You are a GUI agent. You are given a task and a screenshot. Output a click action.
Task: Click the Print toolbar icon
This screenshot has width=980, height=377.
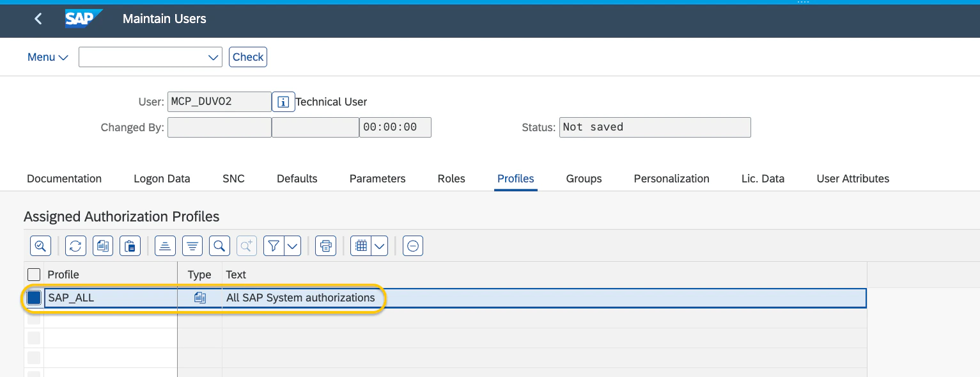click(x=326, y=246)
